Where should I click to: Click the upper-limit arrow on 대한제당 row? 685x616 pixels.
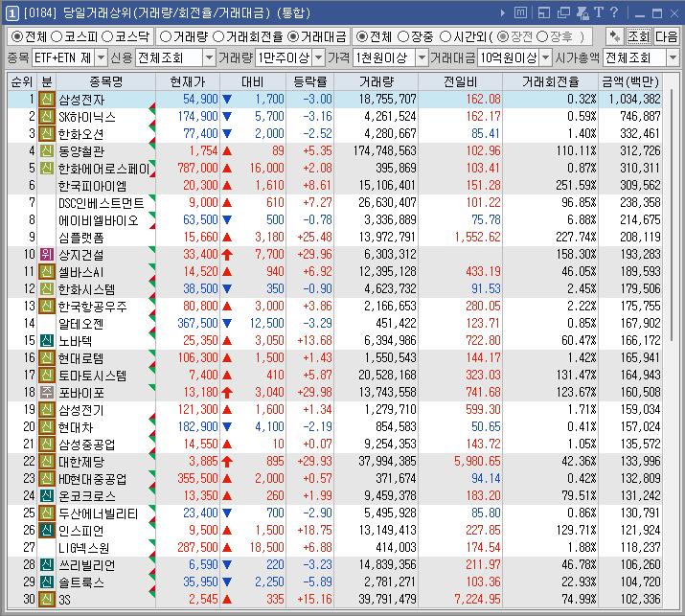[x=227, y=462]
